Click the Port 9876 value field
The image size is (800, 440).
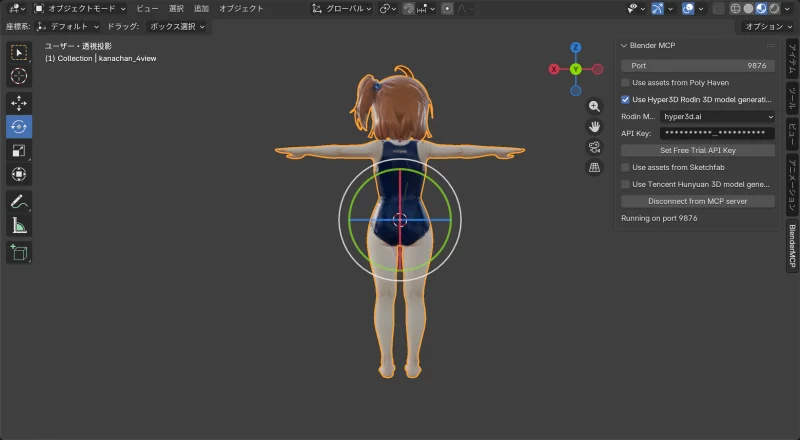click(x=697, y=66)
